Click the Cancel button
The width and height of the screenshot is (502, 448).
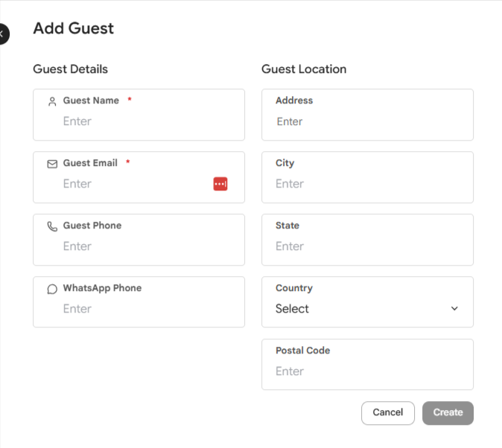(388, 413)
